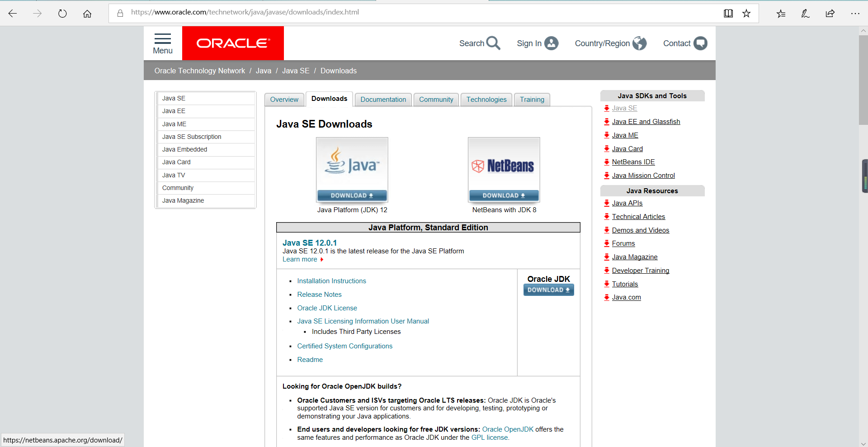This screenshot has width=868, height=447.
Task: Open Installation Instructions link
Action: 331,281
